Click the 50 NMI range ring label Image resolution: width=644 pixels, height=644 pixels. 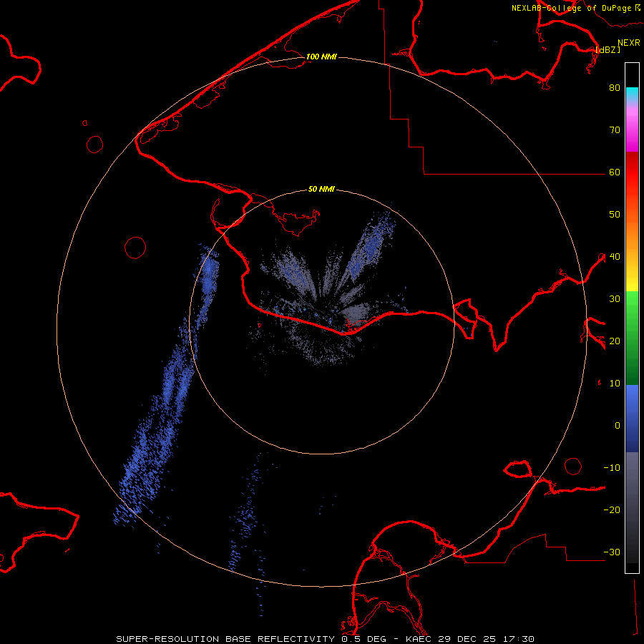coord(321,190)
